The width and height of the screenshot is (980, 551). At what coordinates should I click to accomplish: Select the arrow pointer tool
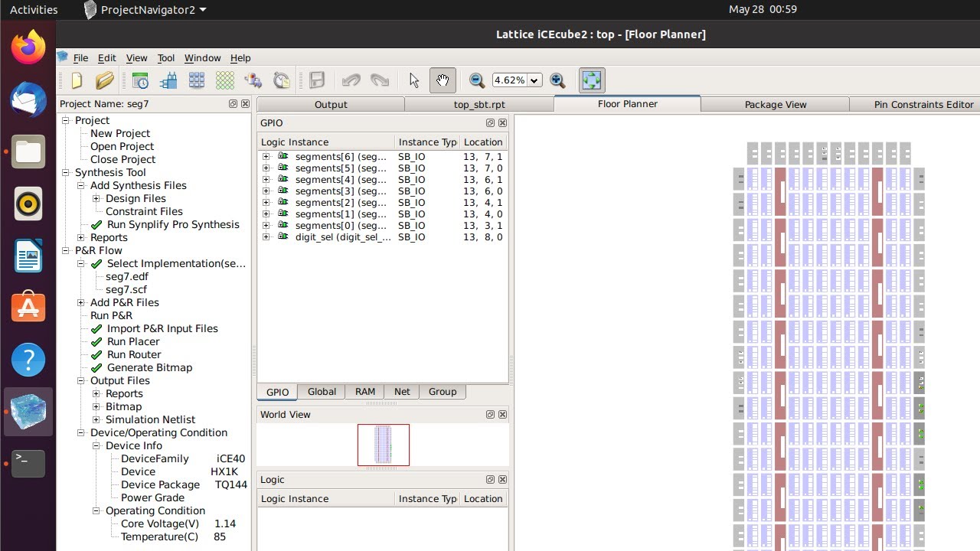tap(414, 80)
